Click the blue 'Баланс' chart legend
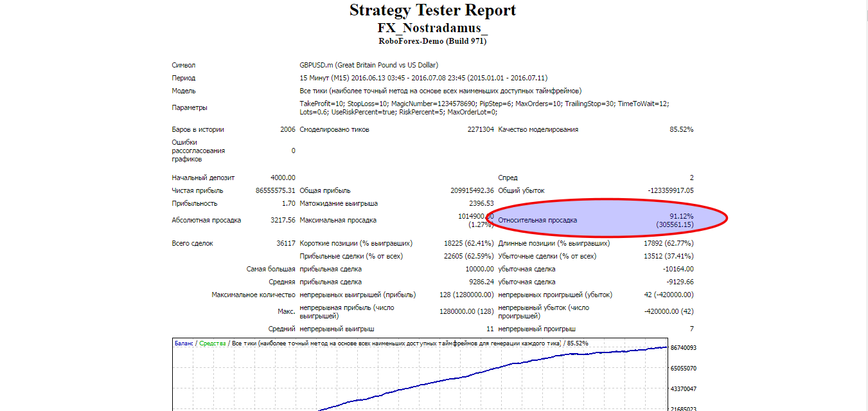 tap(184, 343)
